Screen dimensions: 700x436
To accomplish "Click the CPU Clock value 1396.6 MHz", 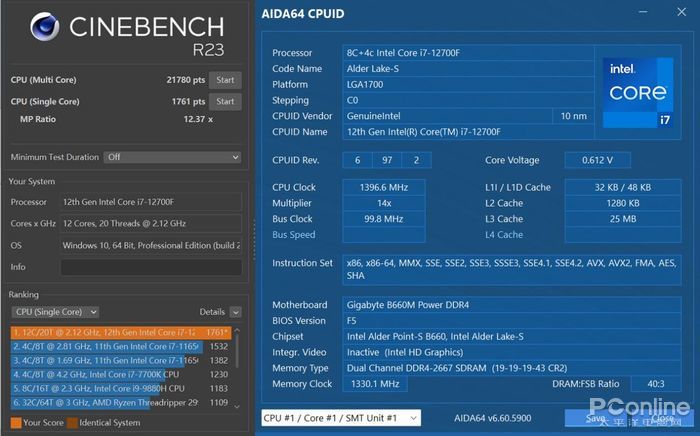I will tap(384, 187).
